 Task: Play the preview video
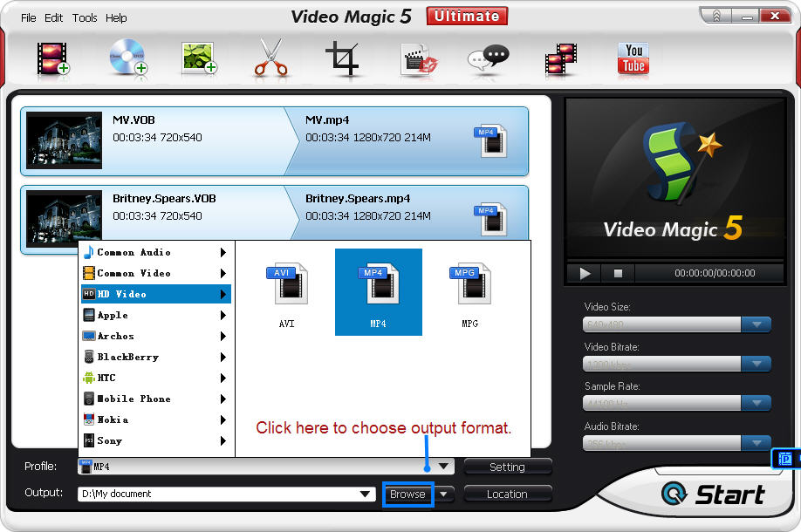pos(585,273)
